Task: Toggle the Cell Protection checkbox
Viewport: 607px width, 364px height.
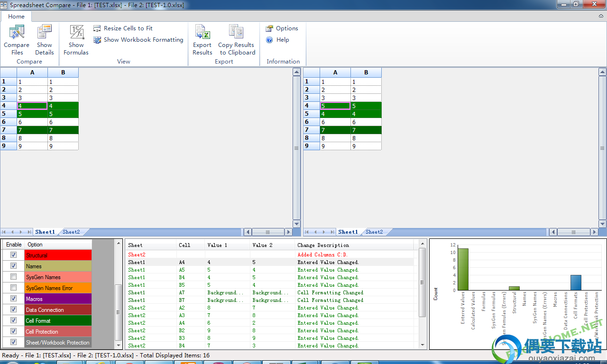Action: pos(14,331)
